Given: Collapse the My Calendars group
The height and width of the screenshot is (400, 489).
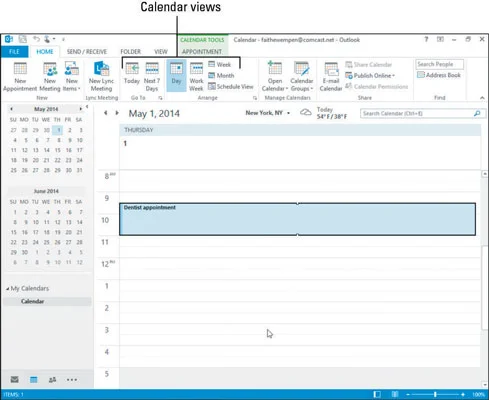Looking at the screenshot, I should point(7,289).
